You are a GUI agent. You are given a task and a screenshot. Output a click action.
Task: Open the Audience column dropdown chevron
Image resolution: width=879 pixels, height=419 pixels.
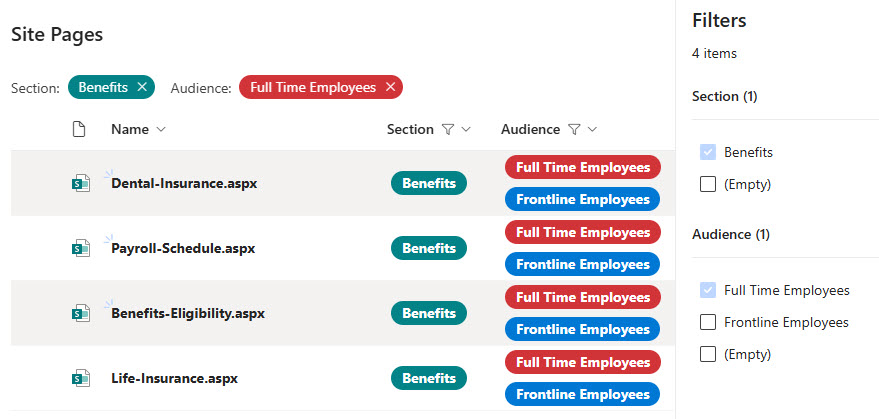click(593, 130)
